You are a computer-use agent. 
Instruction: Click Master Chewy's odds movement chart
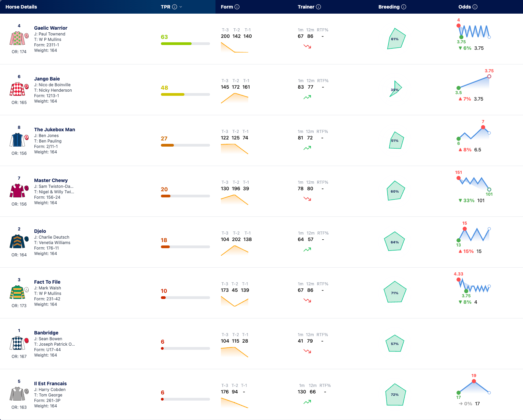[474, 184]
